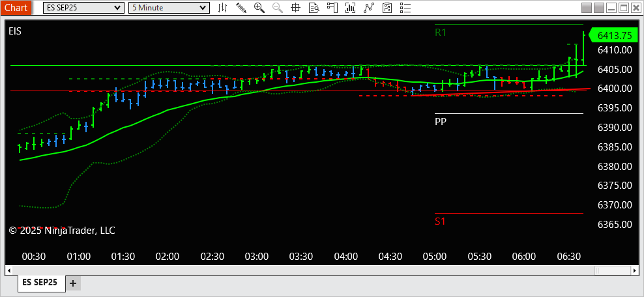Click the R1 pivot label
The image size is (644, 297).
440,33
